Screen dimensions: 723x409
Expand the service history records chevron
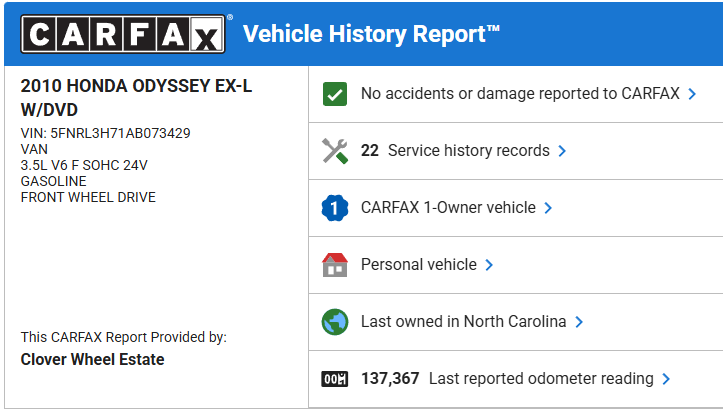pyautogui.click(x=562, y=151)
